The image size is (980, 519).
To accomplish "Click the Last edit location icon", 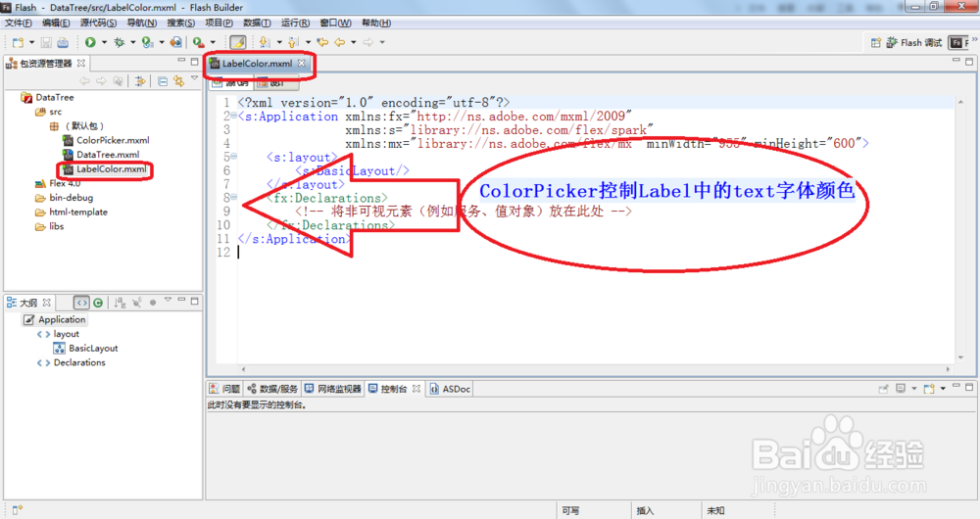I will coord(322,42).
